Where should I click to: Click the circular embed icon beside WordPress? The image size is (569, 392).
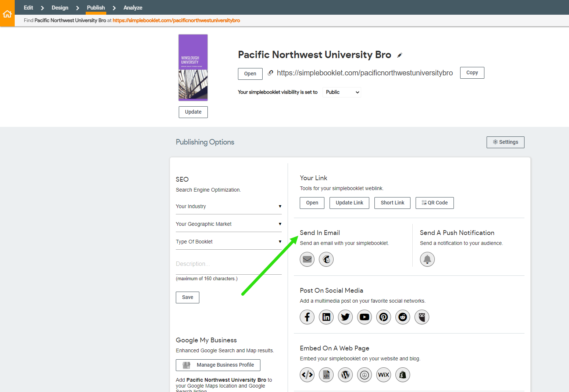364,375
